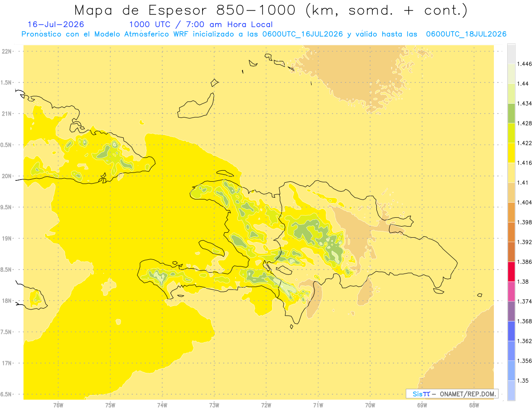Click legend value '1.356'
The width and height of the screenshot is (532, 411).
click(524, 361)
